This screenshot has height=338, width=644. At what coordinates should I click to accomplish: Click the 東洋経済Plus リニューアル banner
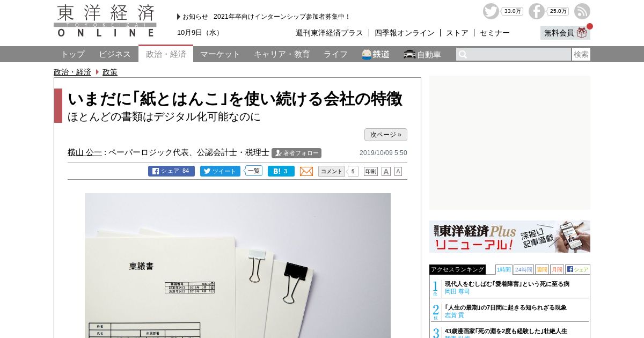pyautogui.click(x=510, y=237)
